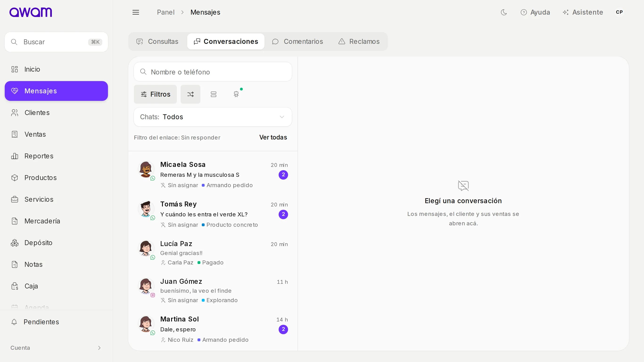Screen dimensions: 644x362
Task: Click the Productos cube icon
Action: point(15,177)
